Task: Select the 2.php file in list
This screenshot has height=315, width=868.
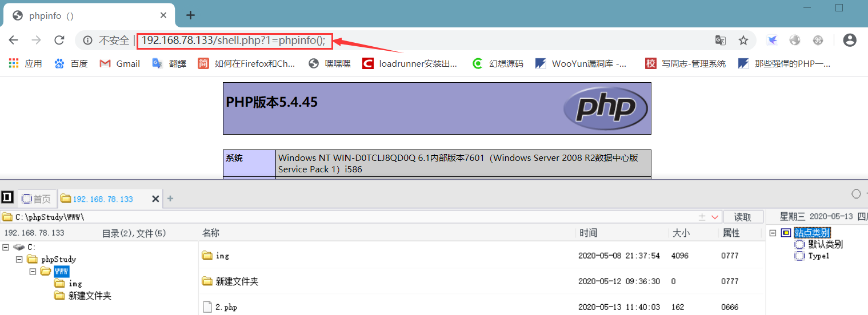Action: (226, 307)
